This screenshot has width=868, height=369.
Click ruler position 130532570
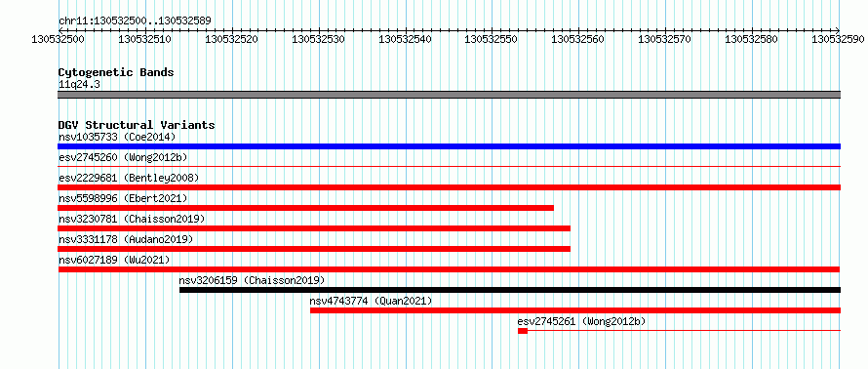tap(665, 40)
